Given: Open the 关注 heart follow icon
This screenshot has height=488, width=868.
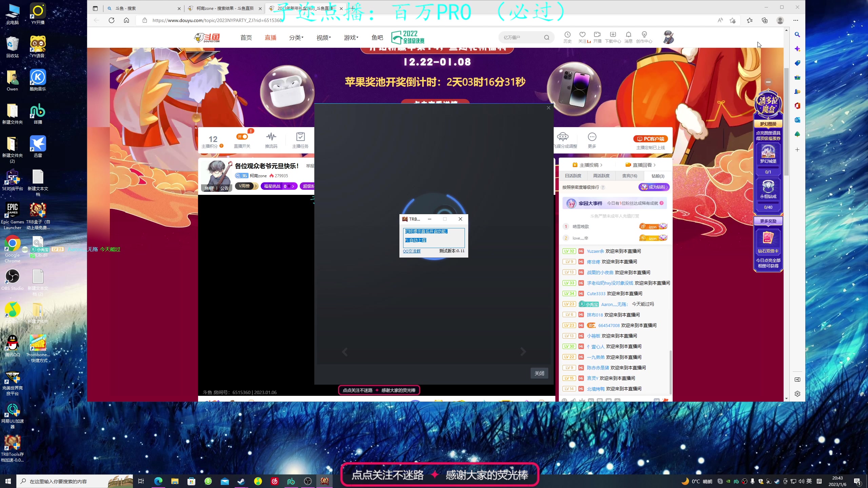Looking at the screenshot, I should tap(583, 37).
